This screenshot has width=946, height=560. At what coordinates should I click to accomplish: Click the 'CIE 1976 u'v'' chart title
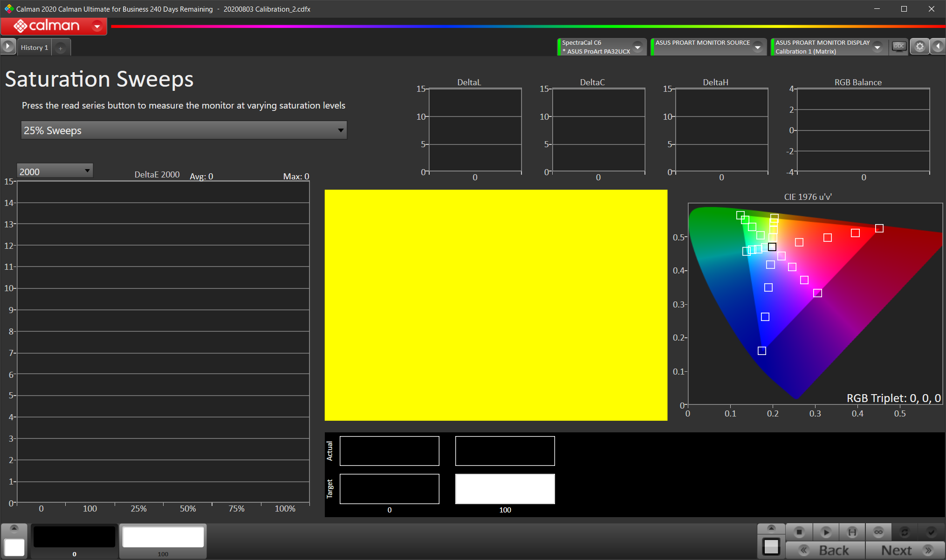tap(808, 197)
